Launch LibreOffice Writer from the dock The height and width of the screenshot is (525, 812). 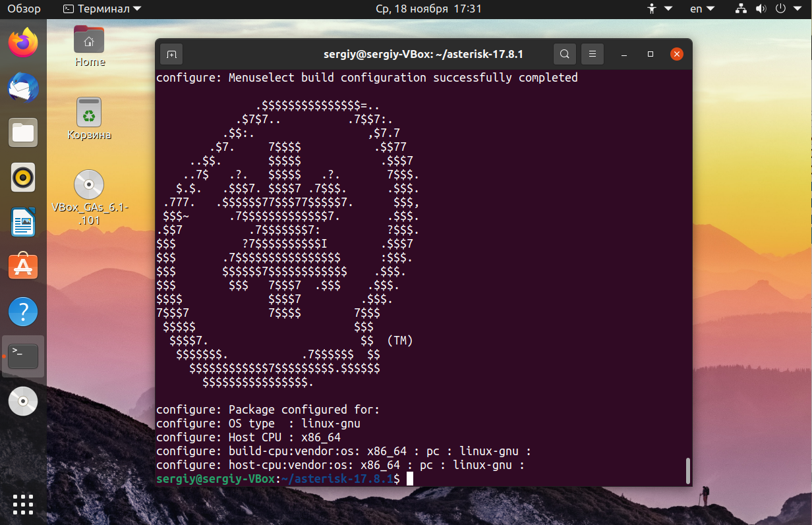[23, 222]
